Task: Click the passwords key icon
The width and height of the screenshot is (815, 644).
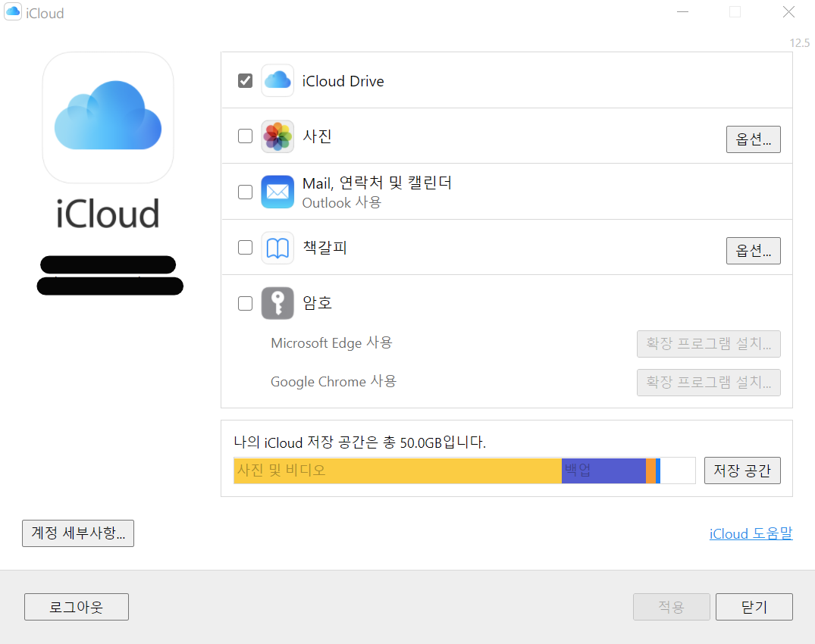Action: 277,303
